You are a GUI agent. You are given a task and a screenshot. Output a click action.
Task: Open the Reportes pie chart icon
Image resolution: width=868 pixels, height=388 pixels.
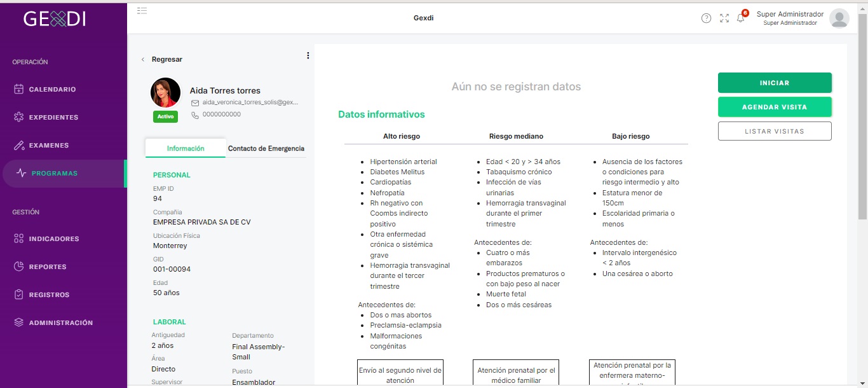[x=19, y=267]
